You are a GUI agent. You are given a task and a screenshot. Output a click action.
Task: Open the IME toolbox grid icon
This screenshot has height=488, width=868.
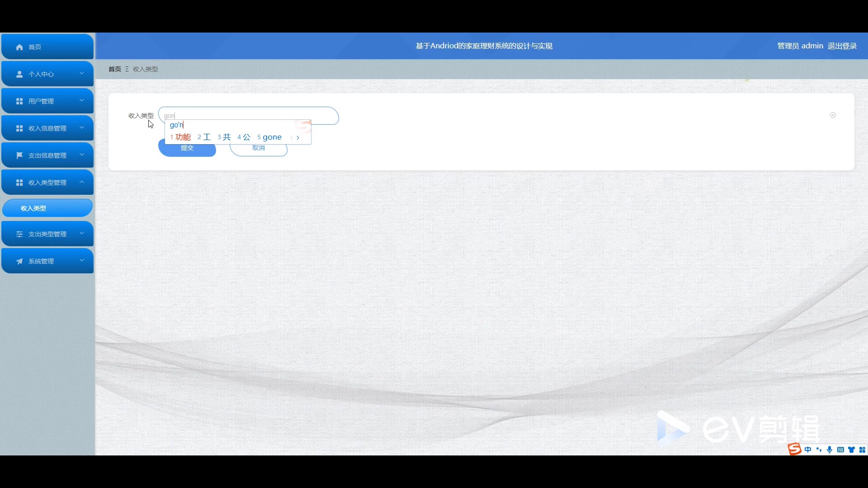pyautogui.click(x=862, y=450)
